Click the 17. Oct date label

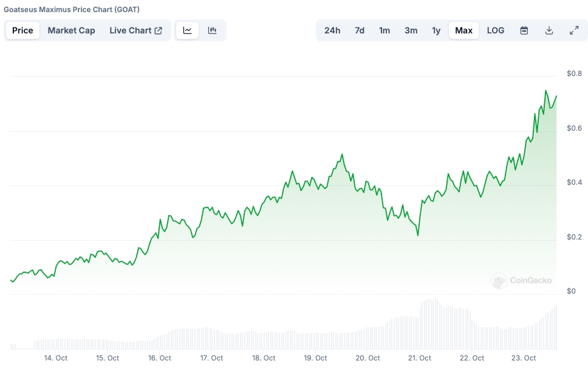tap(211, 358)
